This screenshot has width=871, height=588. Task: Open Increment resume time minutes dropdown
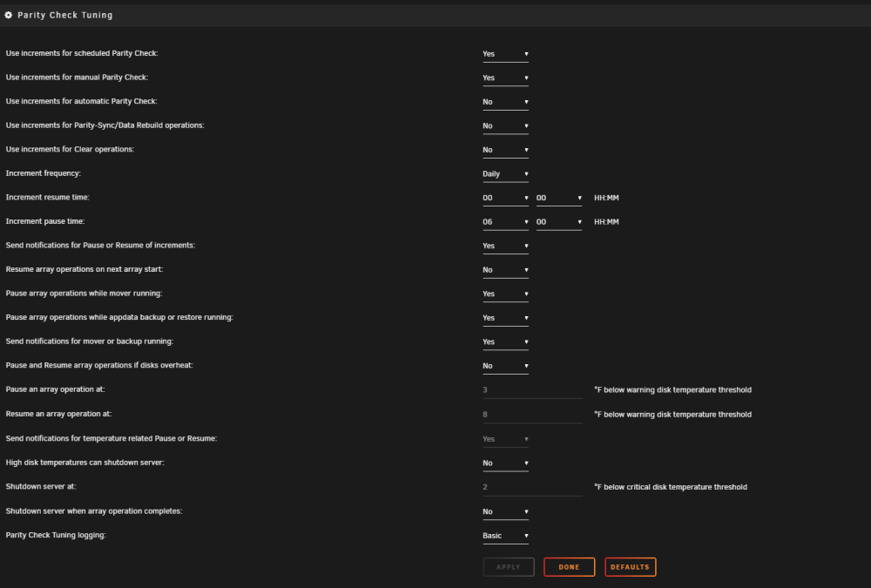[x=559, y=198]
